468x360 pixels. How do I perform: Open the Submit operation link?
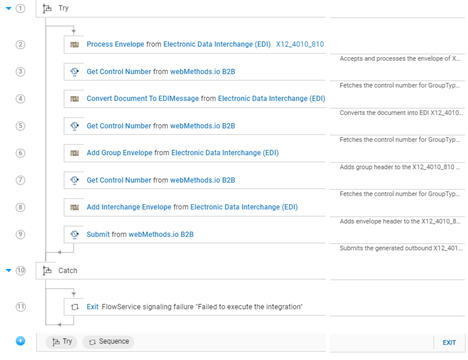pos(98,234)
